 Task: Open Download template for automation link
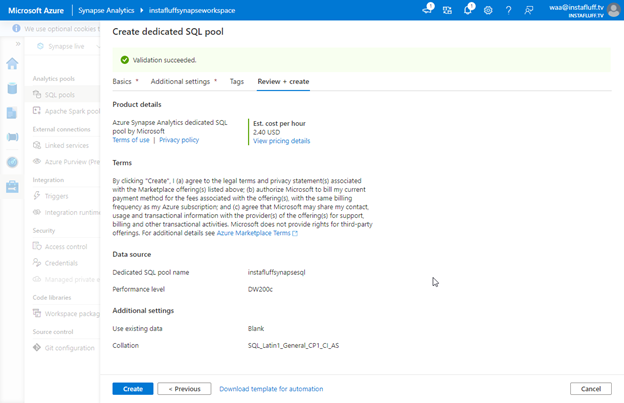click(271, 389)
